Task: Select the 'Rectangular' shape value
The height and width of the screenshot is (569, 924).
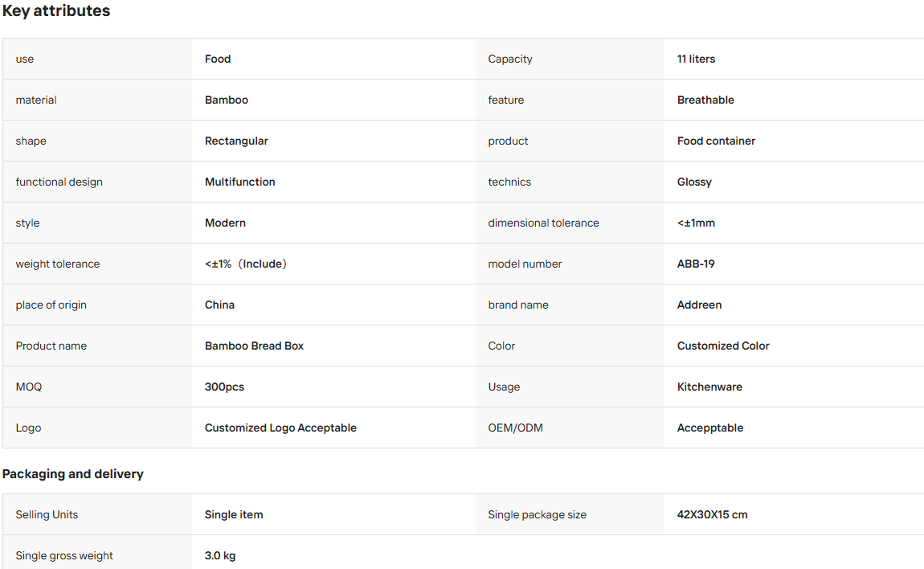Action: point(236,141)
